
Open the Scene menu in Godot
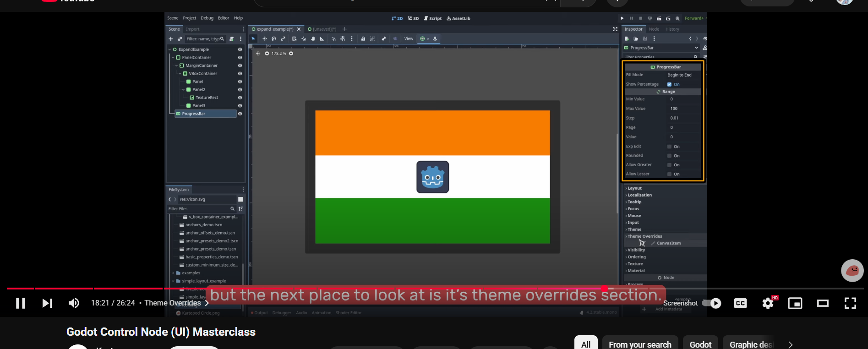click(x=173, y=18)
